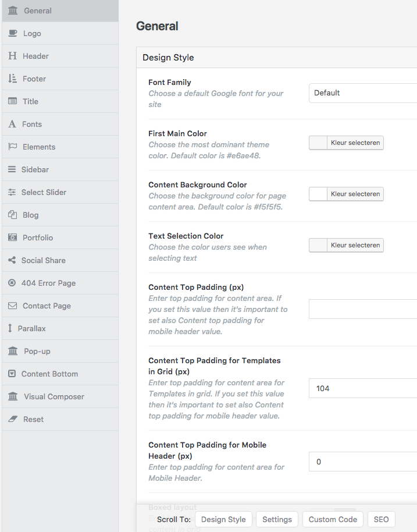
Task: Open Footer options
Action: click(35, 79)
